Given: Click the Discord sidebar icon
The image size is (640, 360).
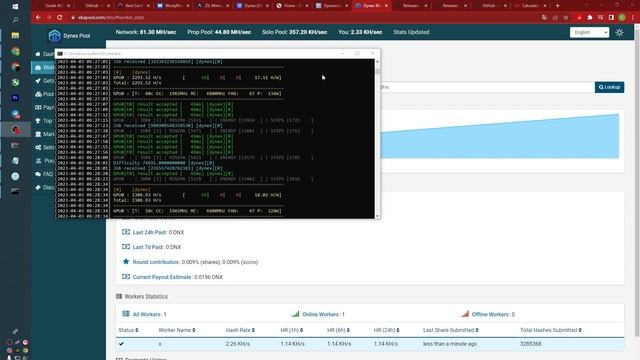Looking at the screenshot, I should (x=38, y=187).
